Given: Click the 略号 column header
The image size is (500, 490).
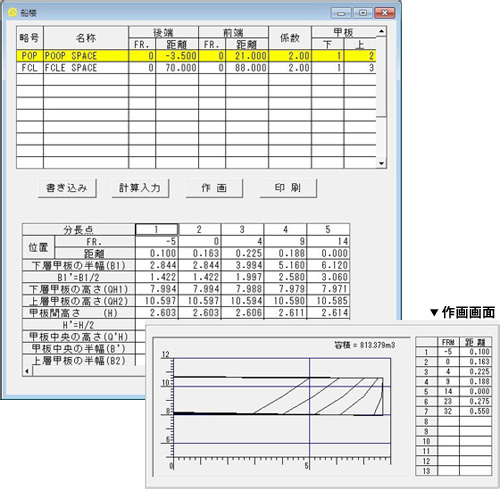Looking at the screenshot, I should (30, 38).
